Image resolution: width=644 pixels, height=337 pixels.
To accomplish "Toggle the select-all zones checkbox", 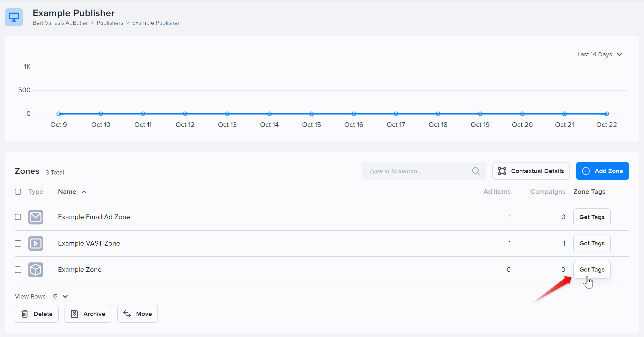I will point(18,192).
